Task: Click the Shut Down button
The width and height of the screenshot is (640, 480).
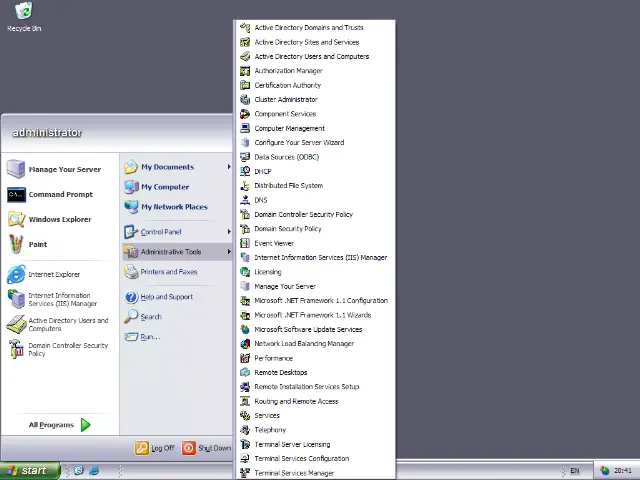Action: (x=206, y=448)
